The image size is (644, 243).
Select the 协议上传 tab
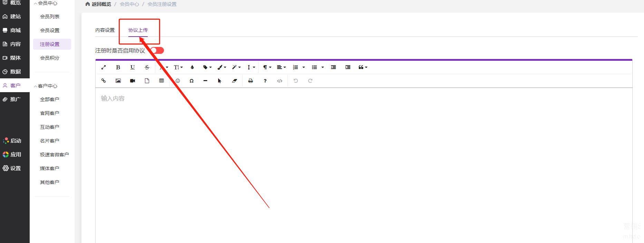pos(138,30)
